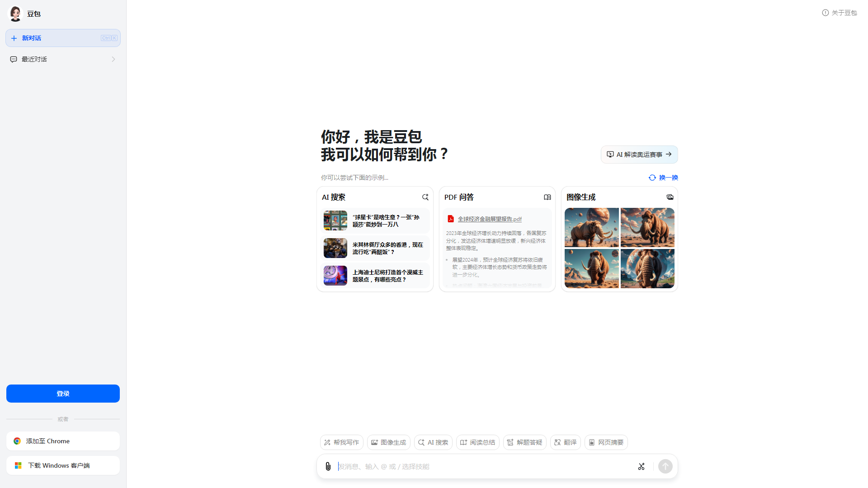Click bottom-left mammoth generated image
This screenshot has width=868, height=488.
[591, 268]
